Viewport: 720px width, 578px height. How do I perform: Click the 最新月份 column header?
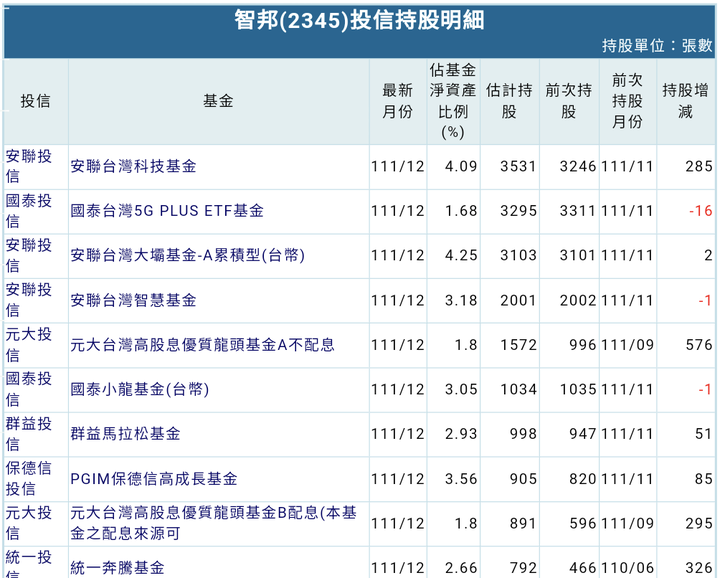coord(398,101)
